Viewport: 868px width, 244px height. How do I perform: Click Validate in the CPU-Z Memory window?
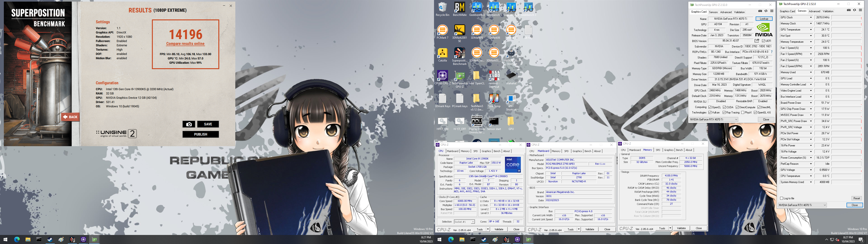coord(681,228)
